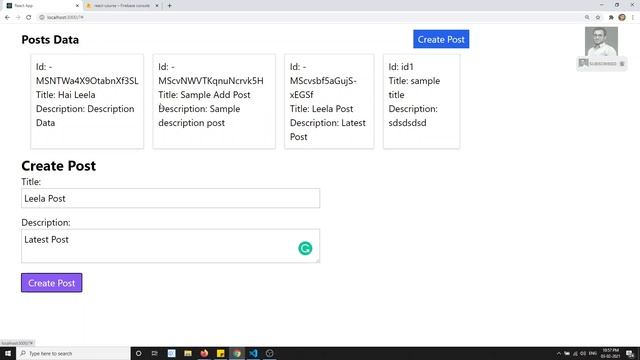Switch to Chrome on taskbar
The image size is (640, 360).
237,353
